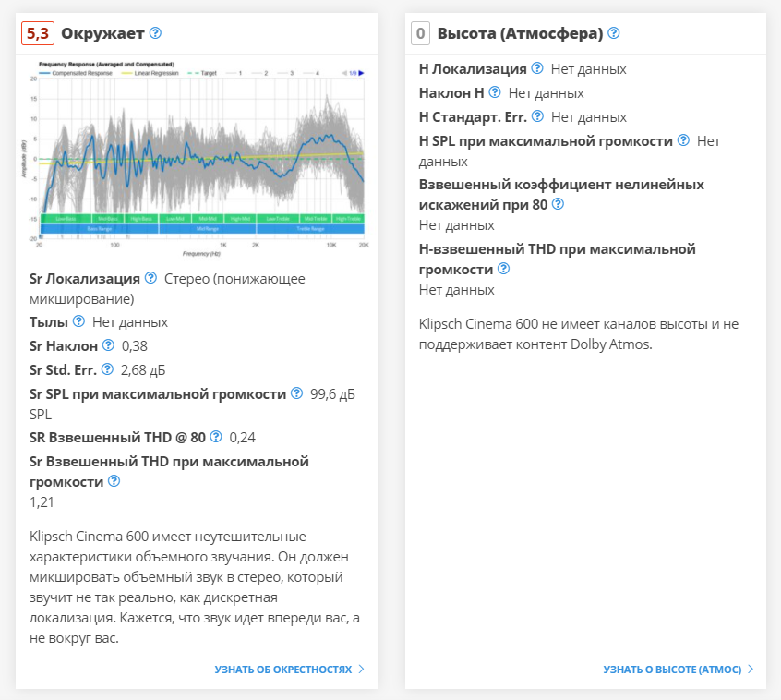Open help icon beside Sr Std. Err.

107,369
